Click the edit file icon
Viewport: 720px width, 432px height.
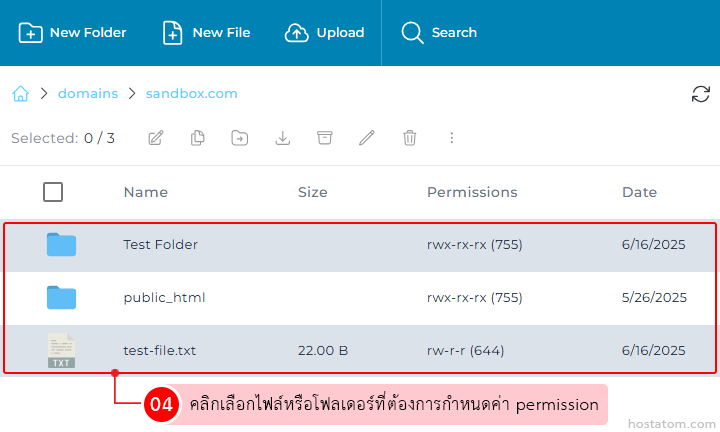pos(156,138)
